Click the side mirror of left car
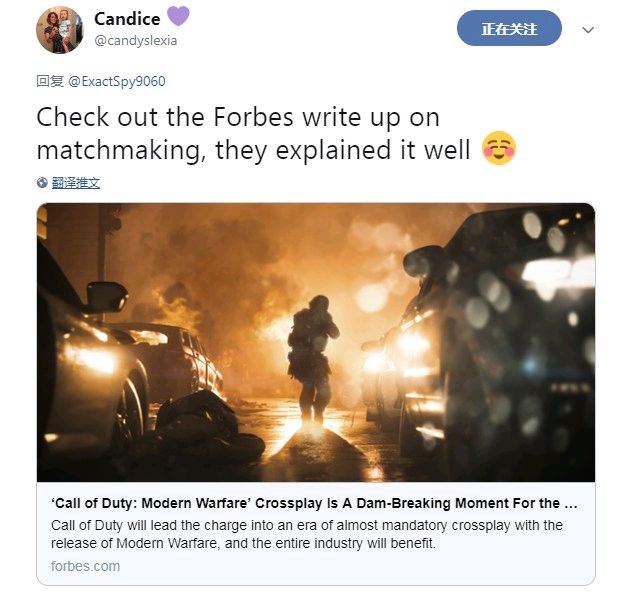This screenshot has height=594, width=627. pos(106,297)
